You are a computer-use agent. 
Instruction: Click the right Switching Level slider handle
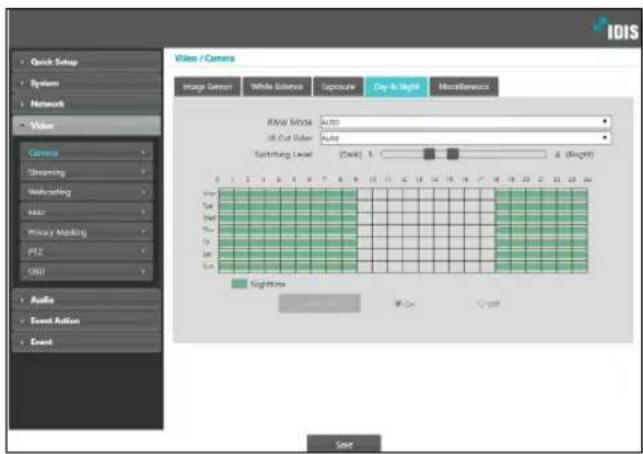452,154
